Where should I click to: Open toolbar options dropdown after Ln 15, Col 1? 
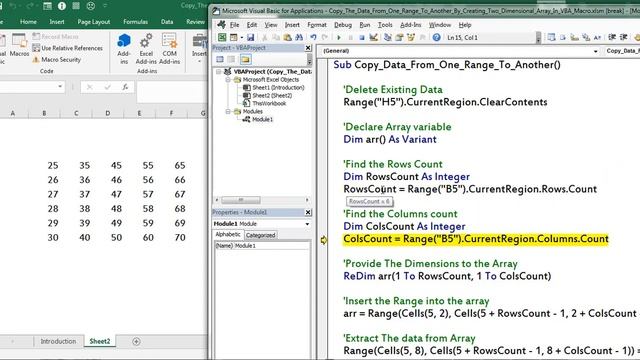538,38
